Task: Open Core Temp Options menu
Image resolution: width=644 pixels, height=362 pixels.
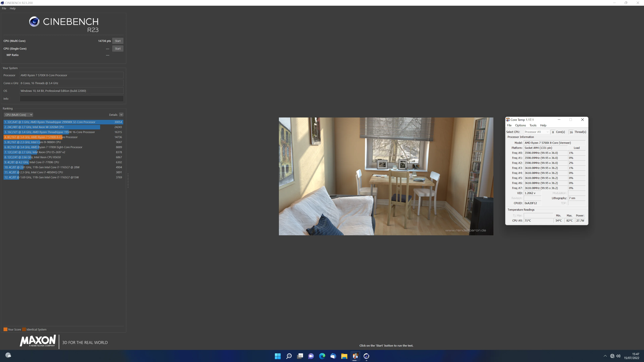Action: pos(521,125)
